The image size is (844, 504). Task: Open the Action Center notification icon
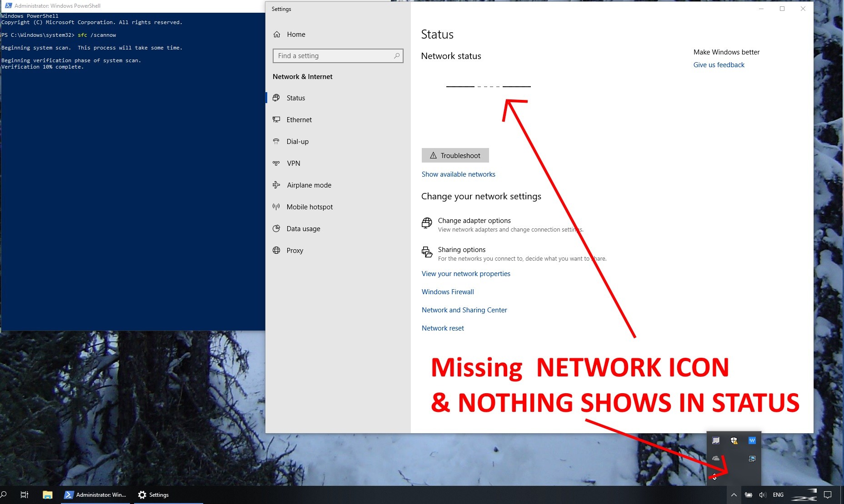(x=827, y=495)
